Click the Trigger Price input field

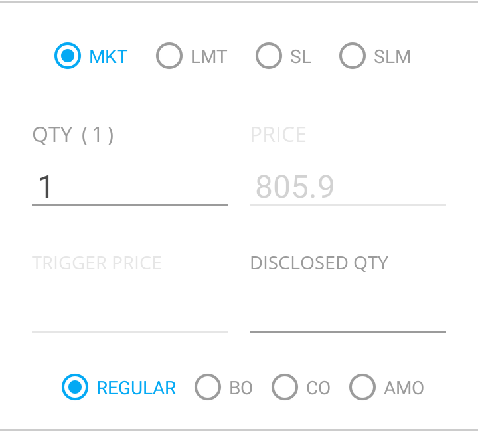point(130,314)
